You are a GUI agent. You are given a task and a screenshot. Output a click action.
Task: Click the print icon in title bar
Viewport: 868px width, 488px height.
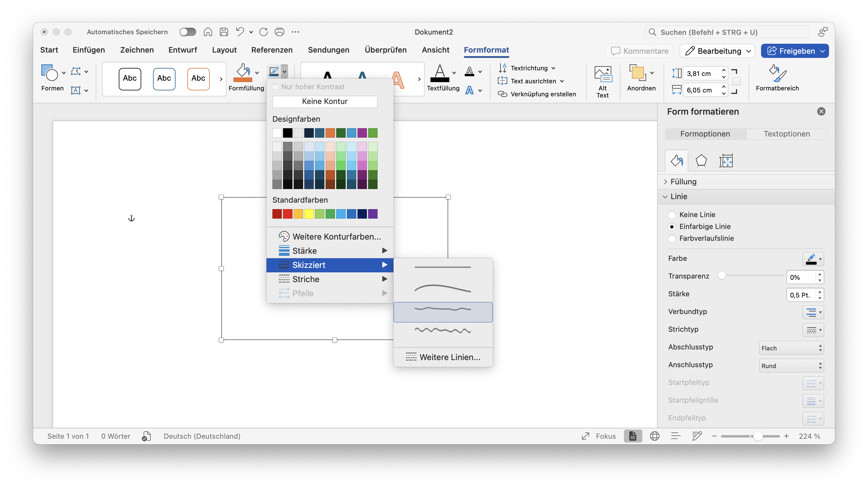pyautogui.click(x=279, y=32)
